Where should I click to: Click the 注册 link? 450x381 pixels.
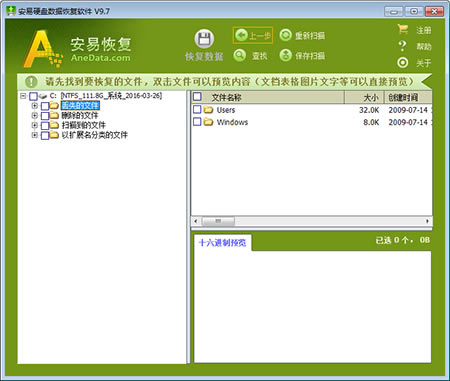tap(424, 30)
